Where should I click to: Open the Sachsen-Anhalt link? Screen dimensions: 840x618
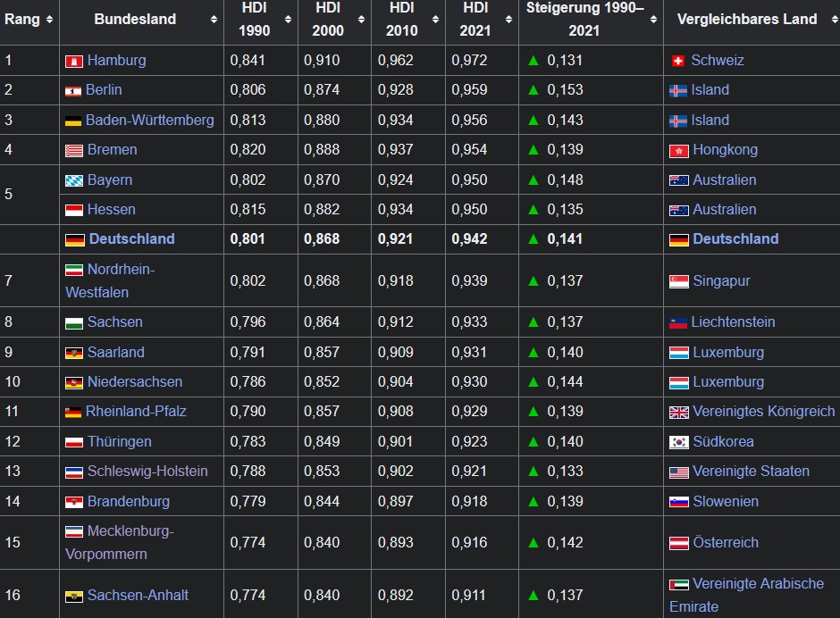pyautogui.click(x=138, y=595)
